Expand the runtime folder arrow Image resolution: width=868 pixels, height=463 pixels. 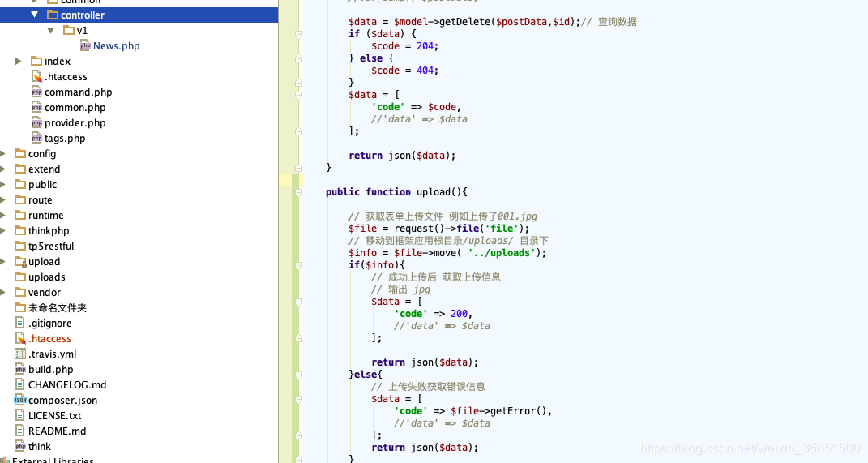[x=2, y=216]
